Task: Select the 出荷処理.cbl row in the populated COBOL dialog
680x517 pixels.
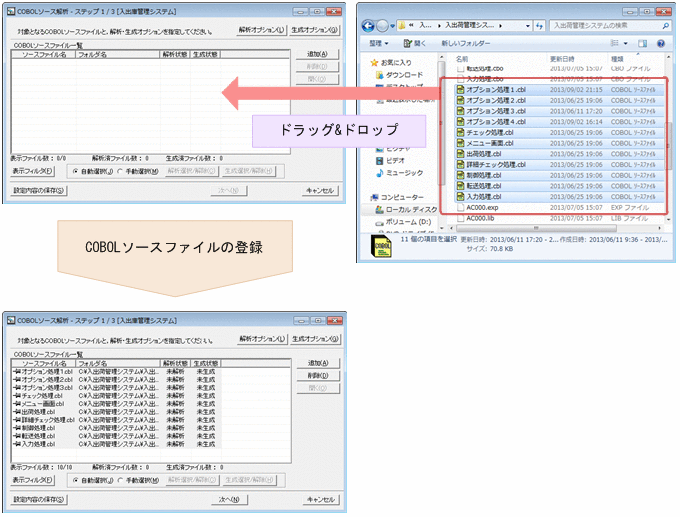Action: 117,412
